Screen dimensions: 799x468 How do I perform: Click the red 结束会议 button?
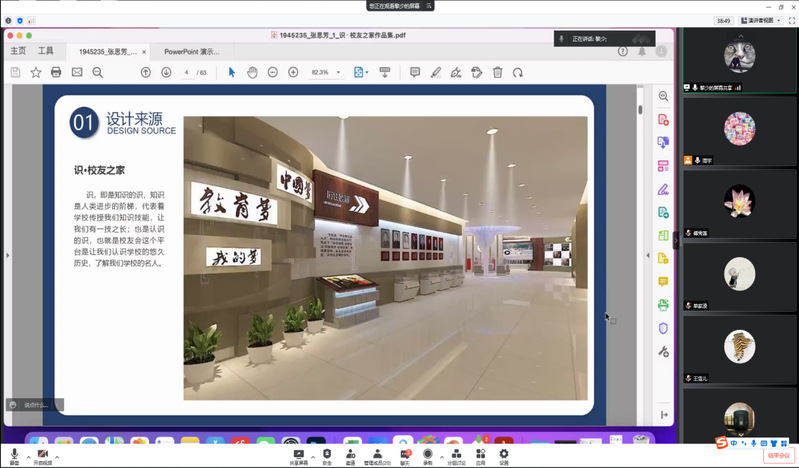[777, 455]
